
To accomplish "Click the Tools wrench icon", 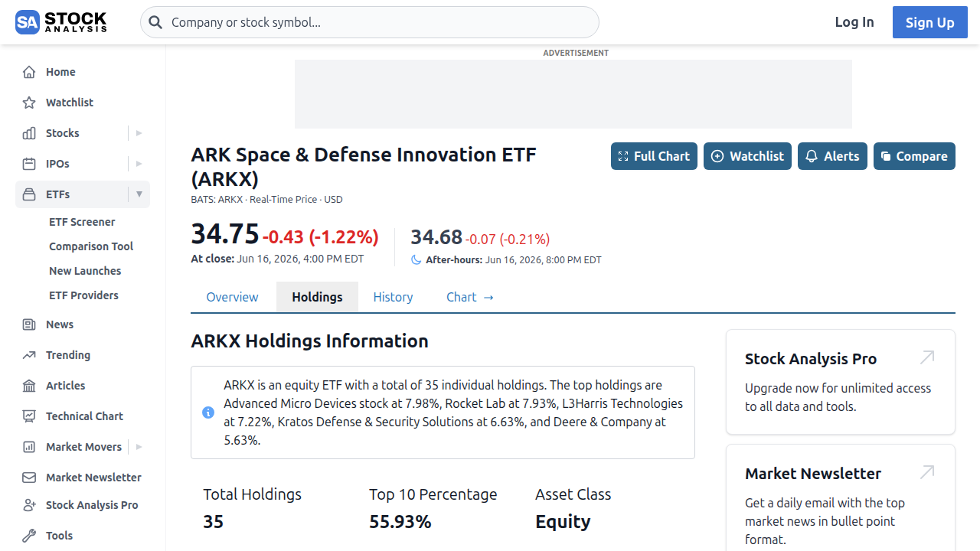I will click(29, 536).
